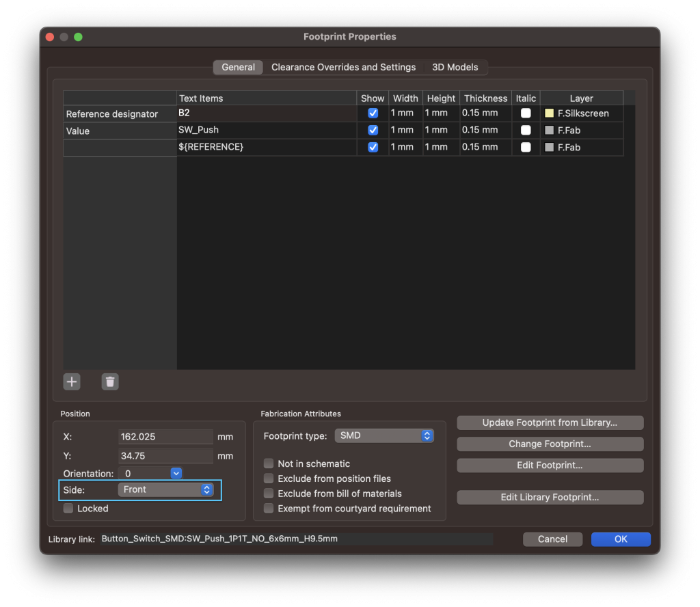Add a new text item with plus icon
This screenshot has width=700, height=607.
pyautogui.click(x=71, y=381)
